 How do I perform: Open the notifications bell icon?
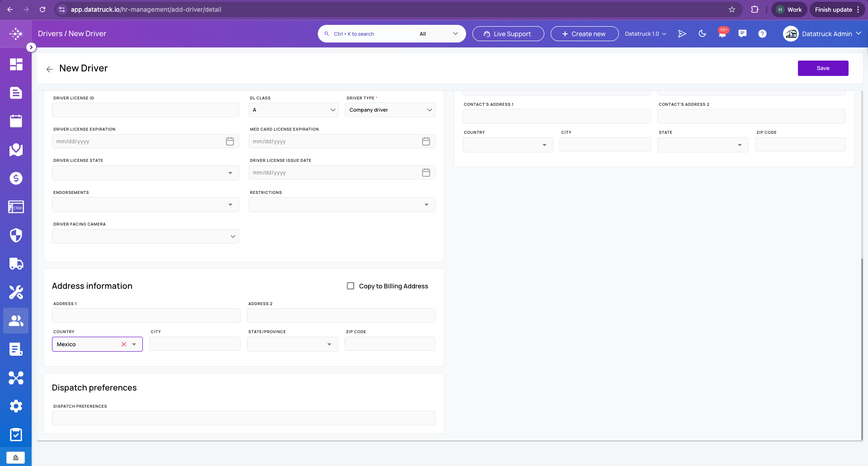tap(722, 33)
